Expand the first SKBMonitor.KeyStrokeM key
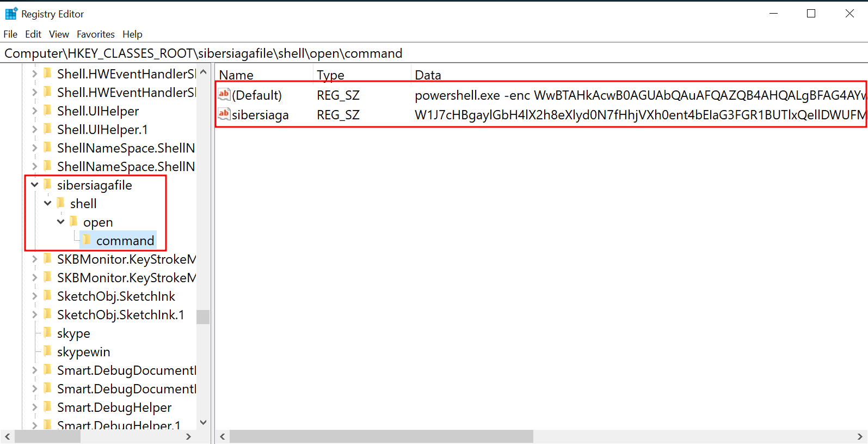The width and height of the screenshot is (868, 444). pos(34,259)
